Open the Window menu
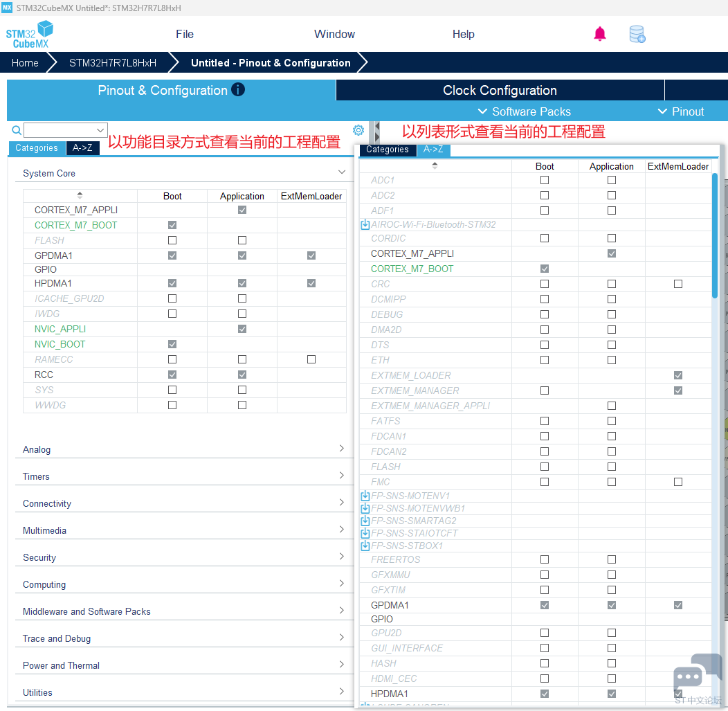 tap(334, 35)
